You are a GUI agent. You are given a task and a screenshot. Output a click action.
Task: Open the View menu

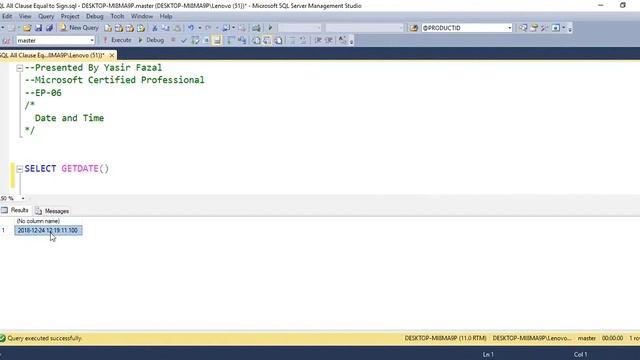tap(25, 16)
